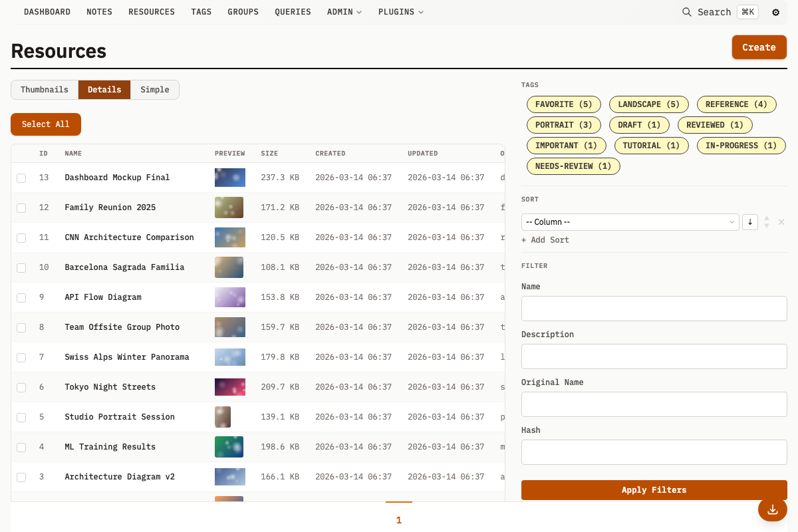798x532 pixels.
Task: Click the floating download button
Action: click(772, 509)
